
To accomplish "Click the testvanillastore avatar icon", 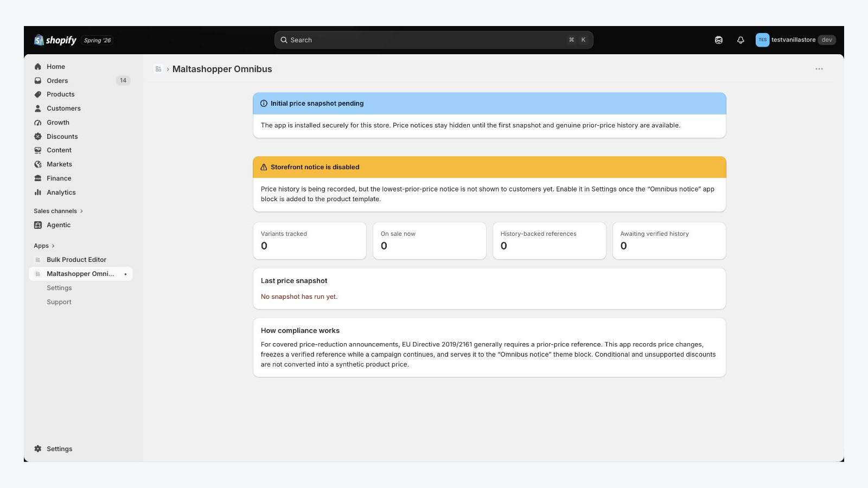I will tap(762, 40).
